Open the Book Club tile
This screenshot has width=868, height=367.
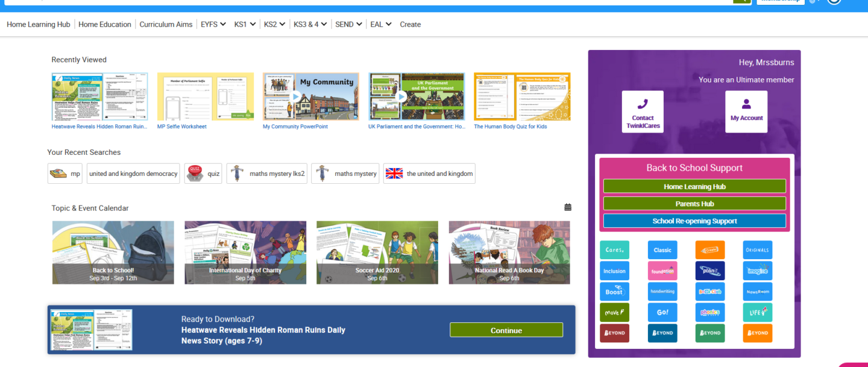pos(710,292)
